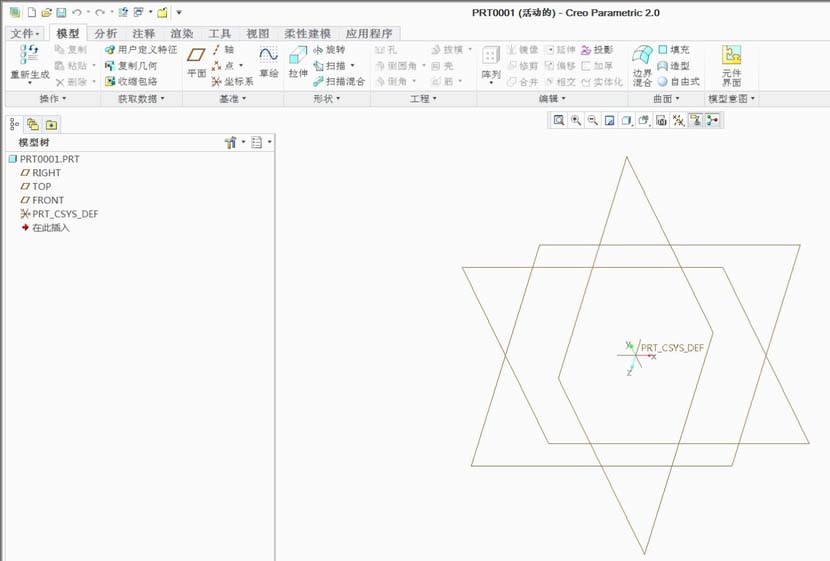Select the RIGHT datum plane in tree
Viewport: 830px width, 561px height.
[41, 173]
